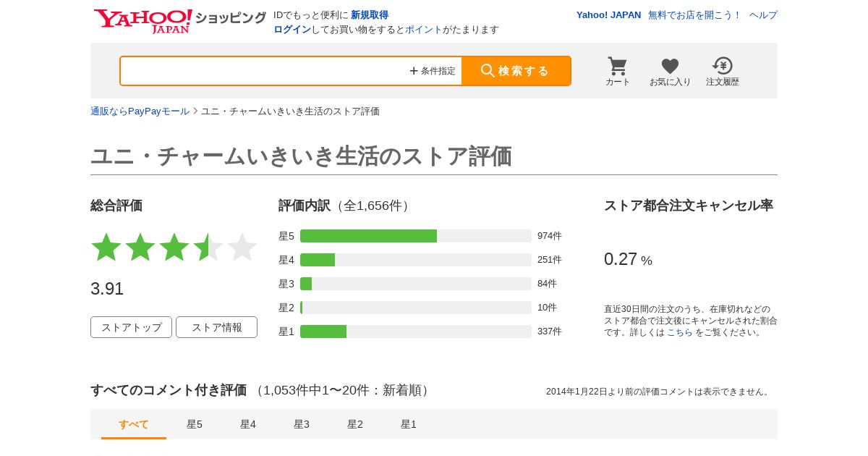Open 無料でお店を開こう！ link

pyautogui.click(x=694, y=15)
